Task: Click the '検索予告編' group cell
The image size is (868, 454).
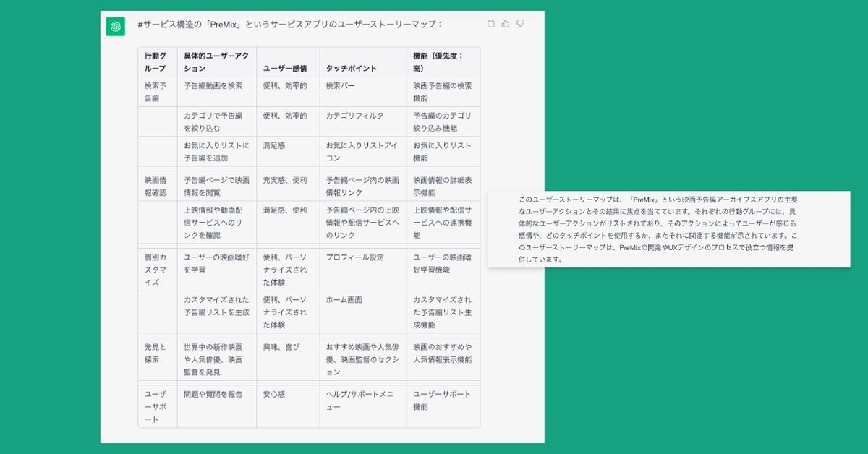Action: point(158,92)
